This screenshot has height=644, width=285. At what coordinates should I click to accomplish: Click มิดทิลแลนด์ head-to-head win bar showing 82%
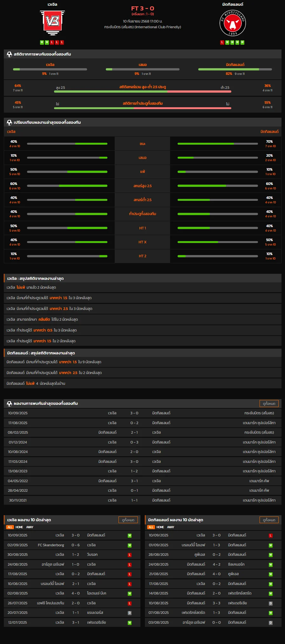pos(235,69)
